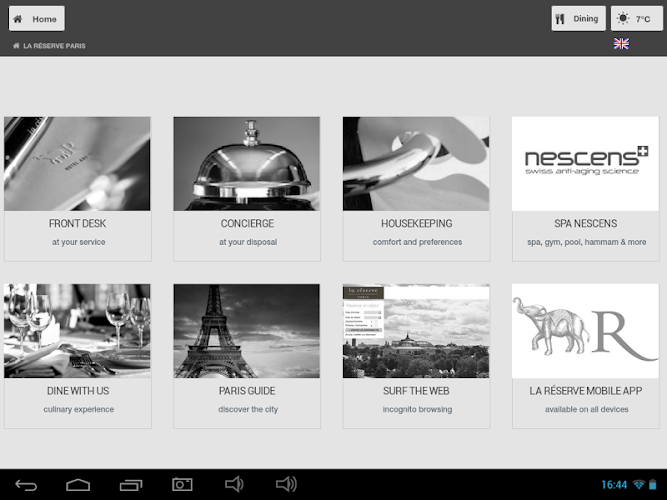Tap the Home button

[x=37, y=19]
